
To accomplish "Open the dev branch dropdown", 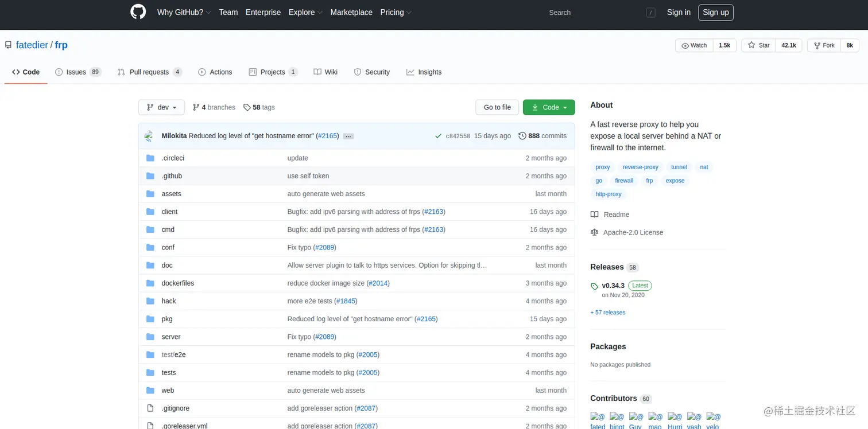I will pyautogui.click(x=161, y=107).
